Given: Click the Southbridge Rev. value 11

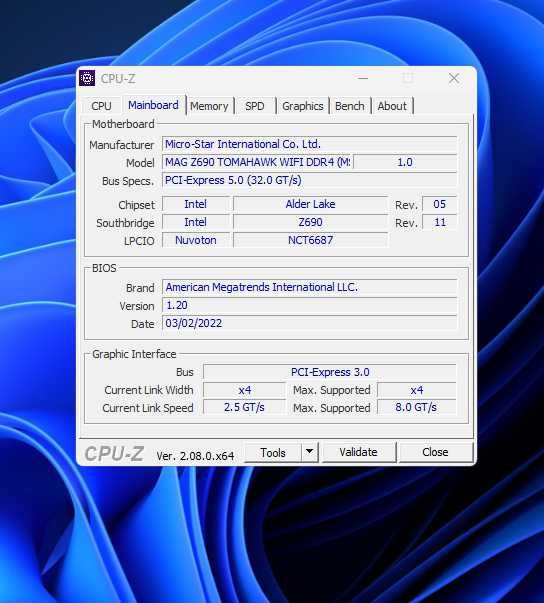Looking at the screenshot, I should (x=439, y=222).
